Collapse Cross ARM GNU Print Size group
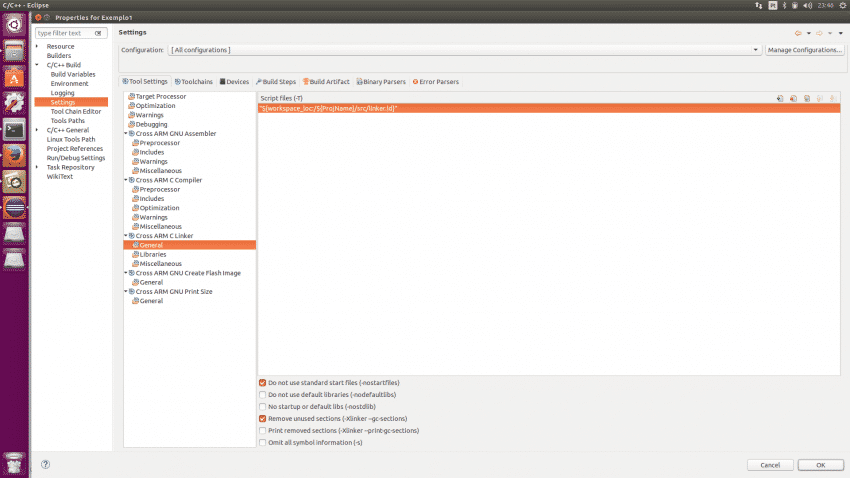 coord(126,291)
